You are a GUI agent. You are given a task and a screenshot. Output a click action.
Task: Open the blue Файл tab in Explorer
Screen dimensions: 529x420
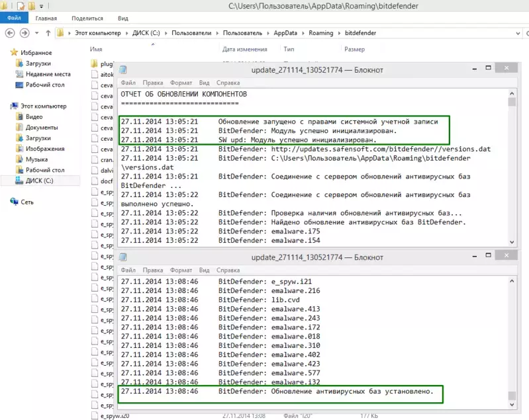(14, 18)
